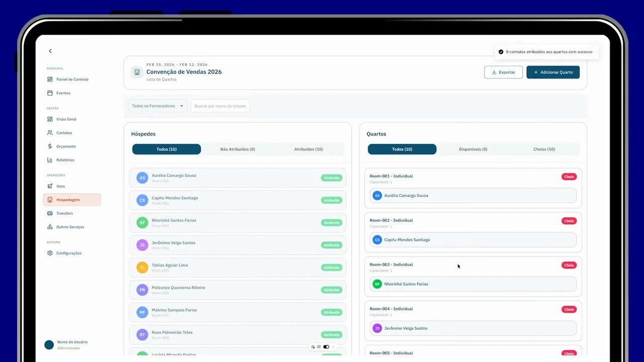The image size is (644, 362).
Task: Expand the floating toolbar chevron
Action: tap(333, 347)
